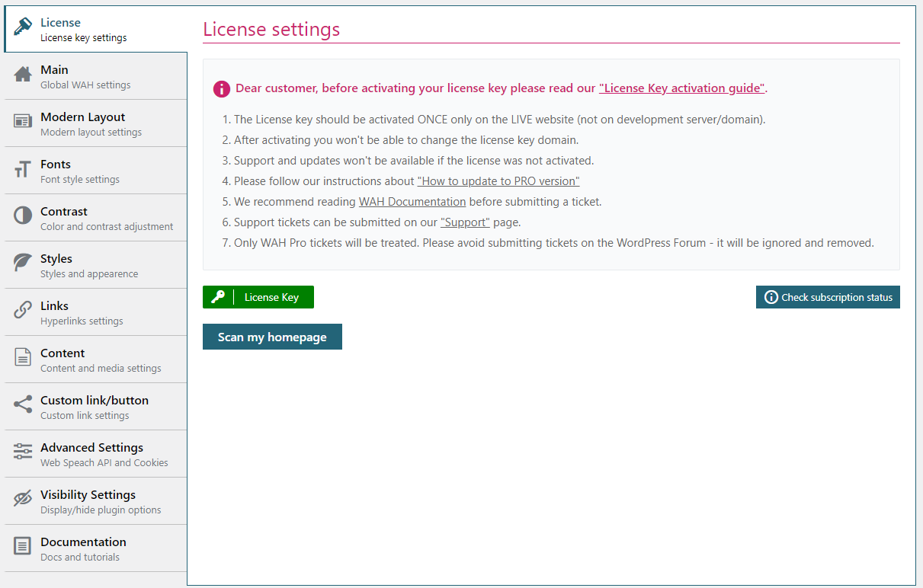Click the Content document icon
This screenshot has height=588, width=923.
(23, 360)
